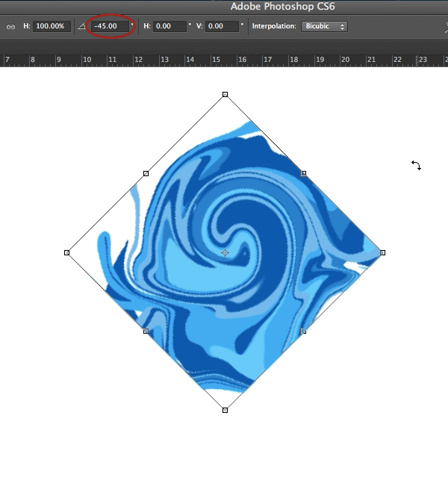The height and width of the screenshot is (477, 448).
Task: Click the transform center reference point
Action: tap(225, 253)
